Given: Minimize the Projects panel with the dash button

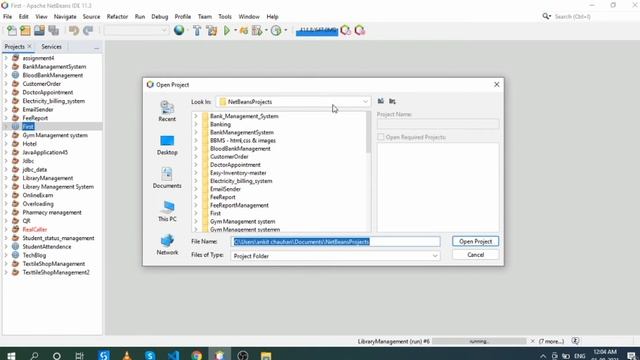Looking at the screenshot, I should [96, 48].
